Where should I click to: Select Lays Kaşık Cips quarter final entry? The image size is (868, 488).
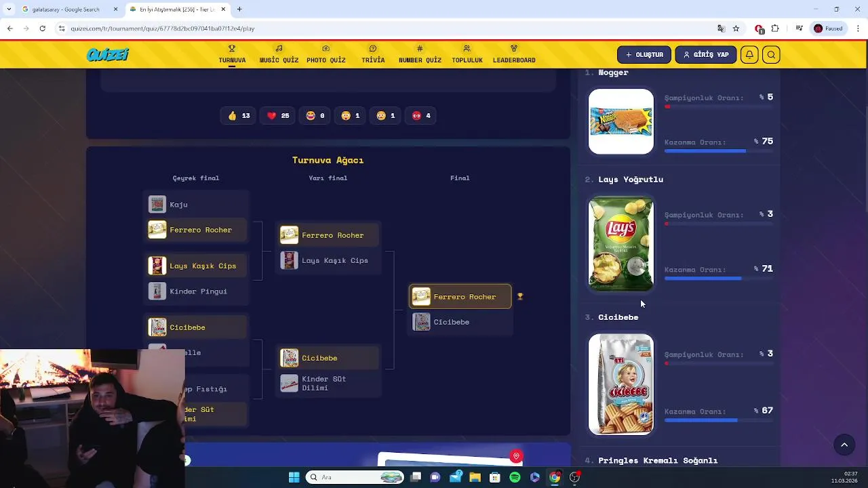[197, 266]
